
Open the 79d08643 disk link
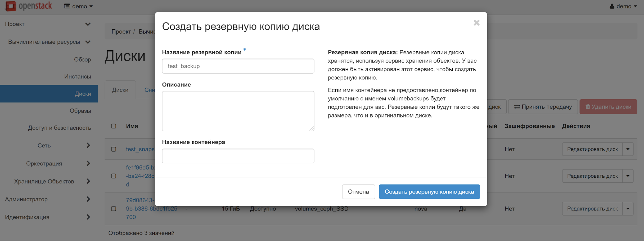pos(151,208)
